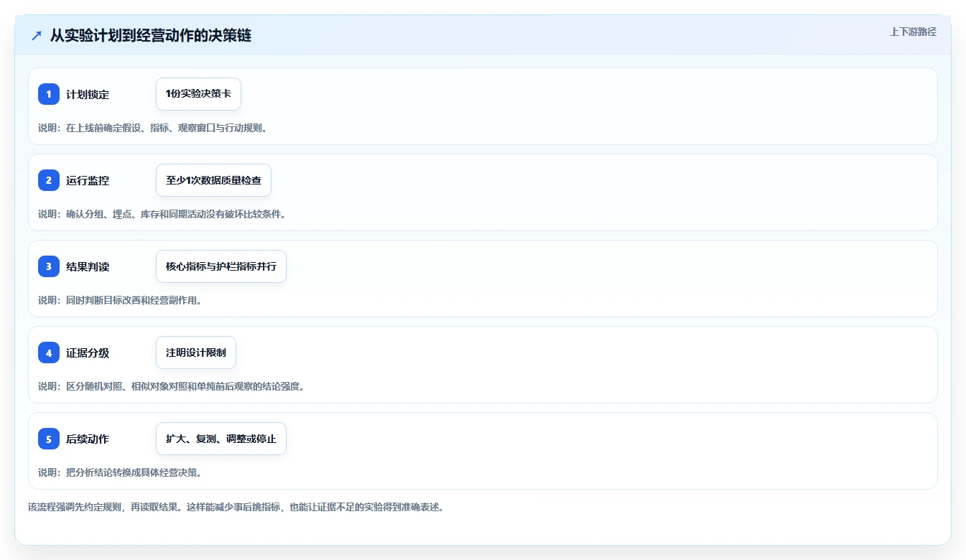This screenshot has height=560, width=966.
Task: Click the 结果判读 step title
Action: tap(88, 266)
